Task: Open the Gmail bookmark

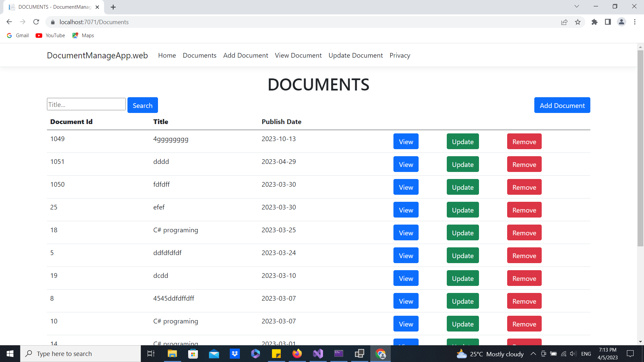Action: tap(17, 35)
